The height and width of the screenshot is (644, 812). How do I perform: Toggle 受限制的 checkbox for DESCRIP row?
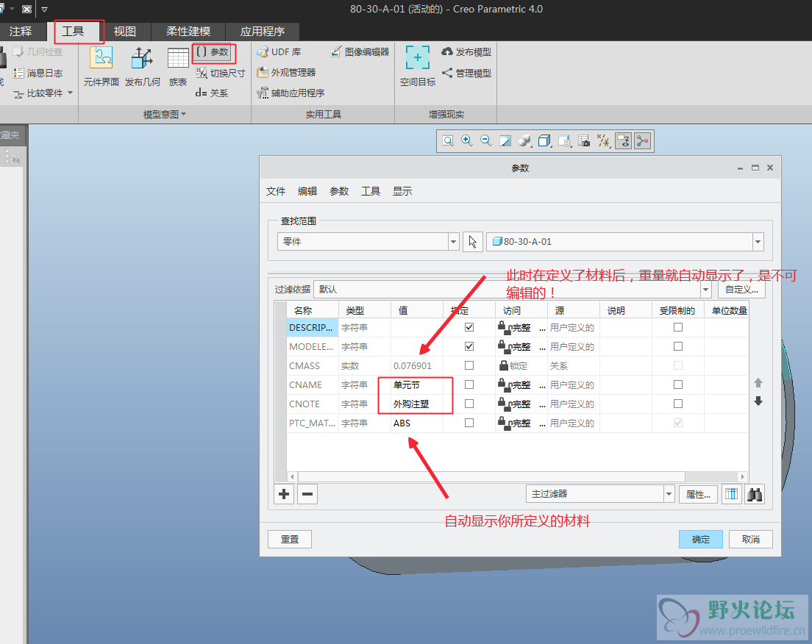pyautogui.click(x=678, y=327)
